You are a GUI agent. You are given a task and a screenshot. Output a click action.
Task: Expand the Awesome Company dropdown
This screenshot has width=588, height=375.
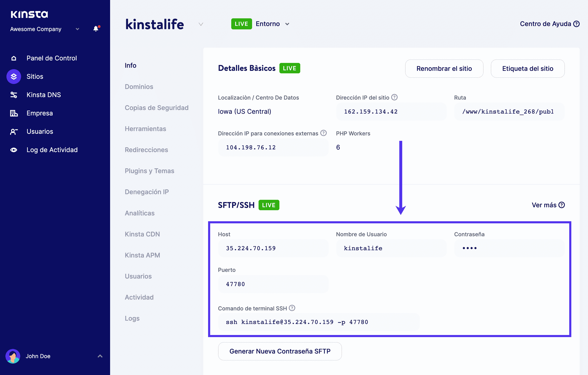tap(77, 29)
